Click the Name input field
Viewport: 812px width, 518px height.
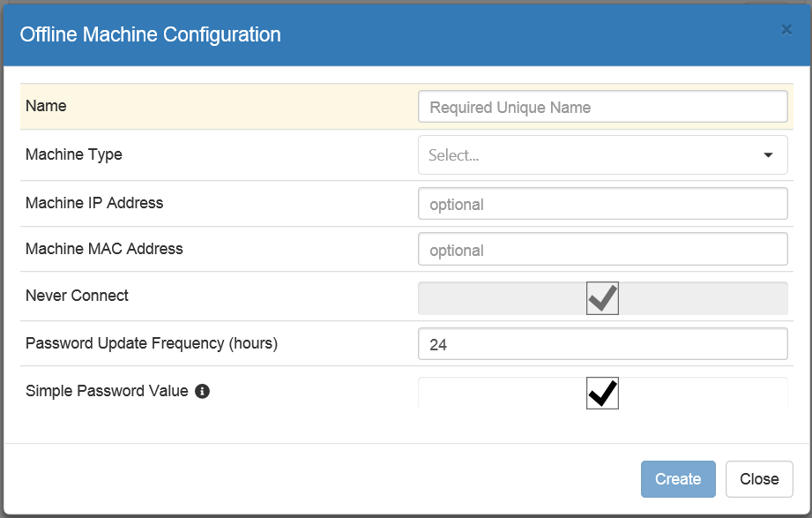[603, 107]
